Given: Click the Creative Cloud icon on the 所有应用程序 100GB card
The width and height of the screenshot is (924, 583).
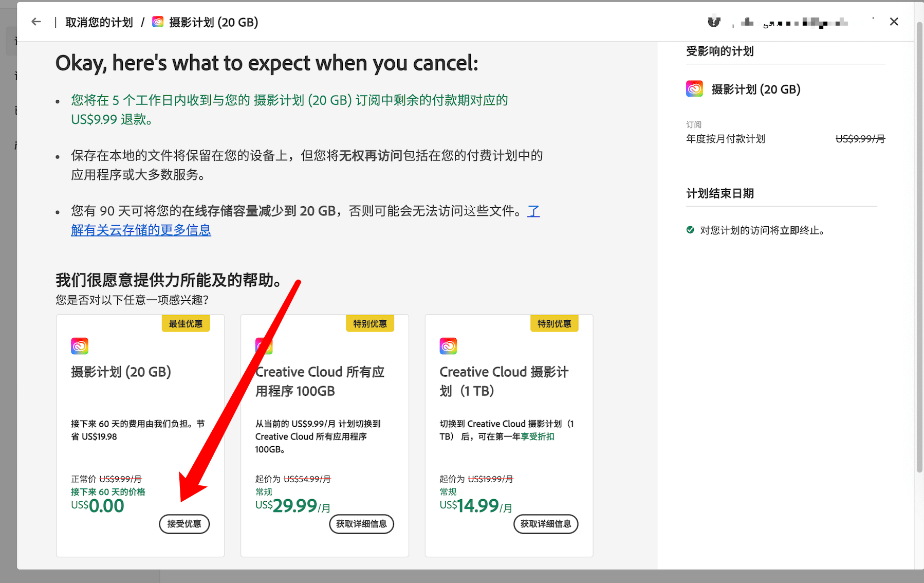Looking at the screenshot, I should 264,346.
